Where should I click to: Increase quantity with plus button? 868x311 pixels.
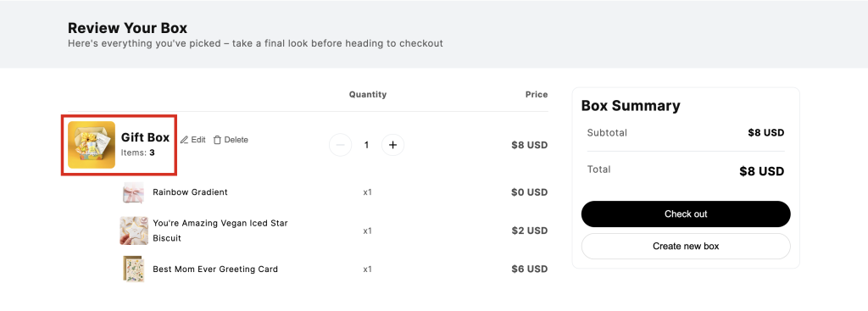click(x=393, y=145)
